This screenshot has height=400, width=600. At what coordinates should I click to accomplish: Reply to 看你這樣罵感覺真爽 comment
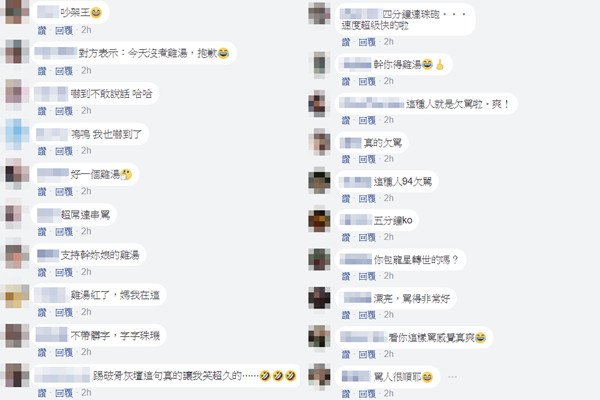click(367, 354)
